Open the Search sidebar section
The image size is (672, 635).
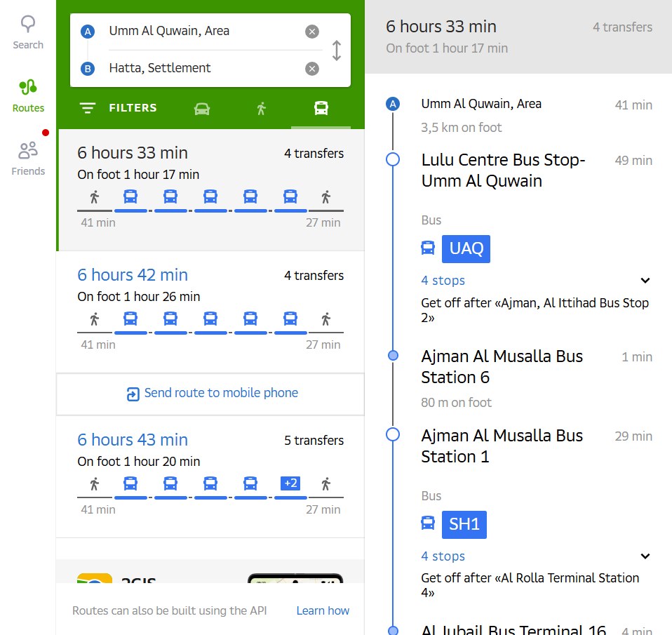coord(28,32)
